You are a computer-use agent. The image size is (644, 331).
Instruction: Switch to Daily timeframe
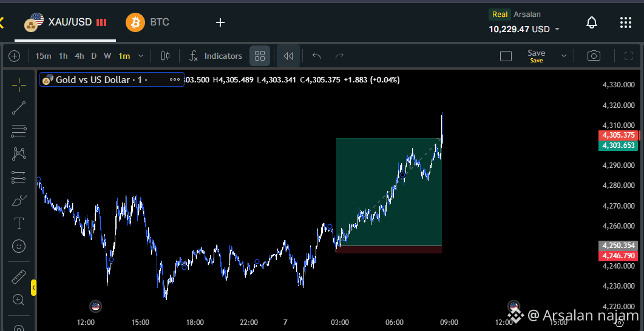93,56
